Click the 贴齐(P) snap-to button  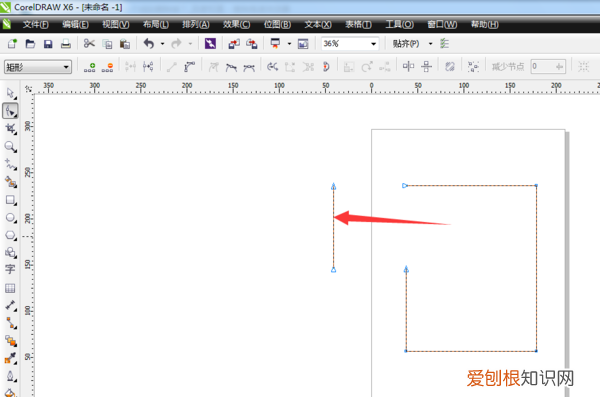(406, 44)
